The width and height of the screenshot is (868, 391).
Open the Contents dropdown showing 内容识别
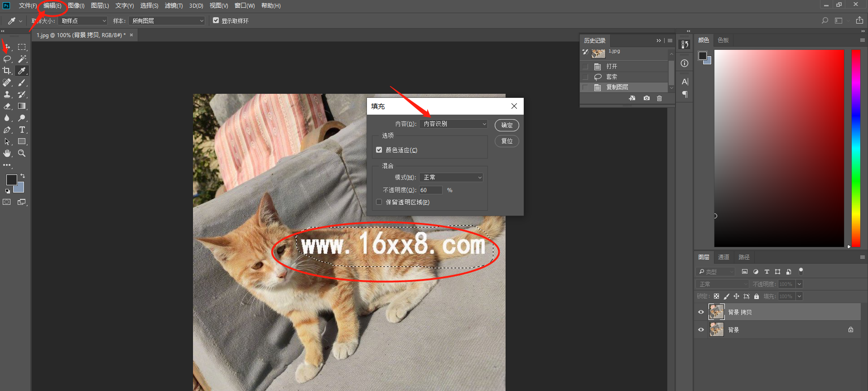(454, 124)
